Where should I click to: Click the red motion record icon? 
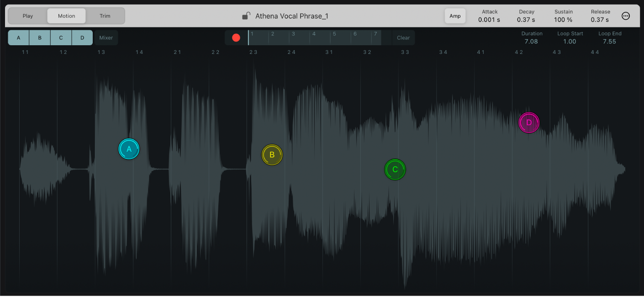click(x=236, y=37)
